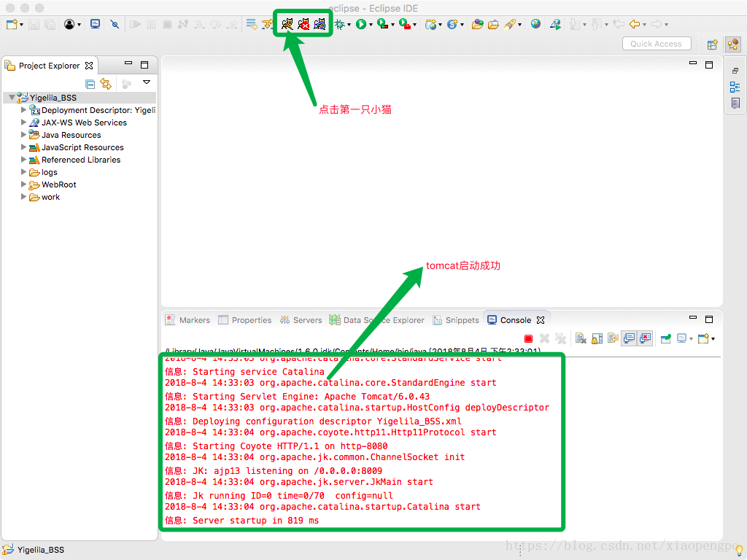Terminate the server with the red stop square
The image size is (747, 560).
527,338
